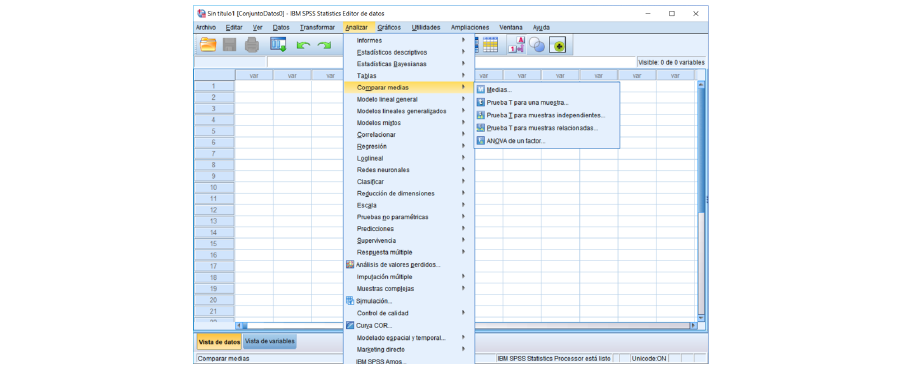This screenshot has height=371, width=900.
Task: Click the green undo arrow
Action: [x=303, y=46]
